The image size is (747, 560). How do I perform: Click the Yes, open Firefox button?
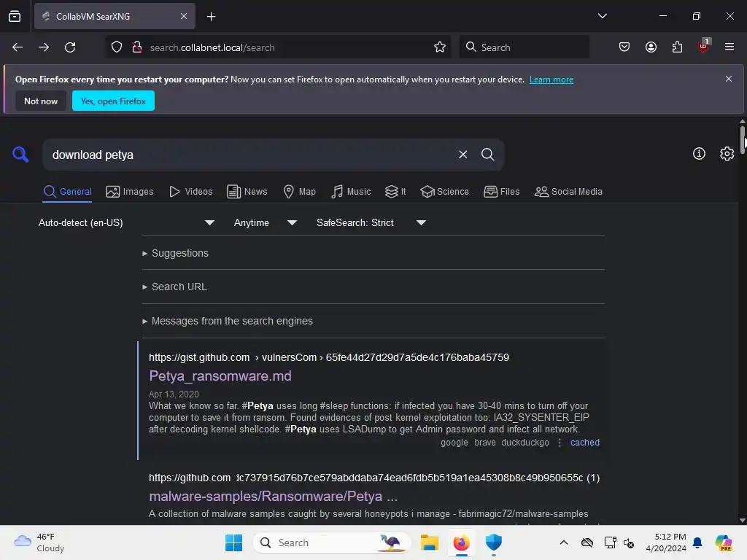[113, 101]
